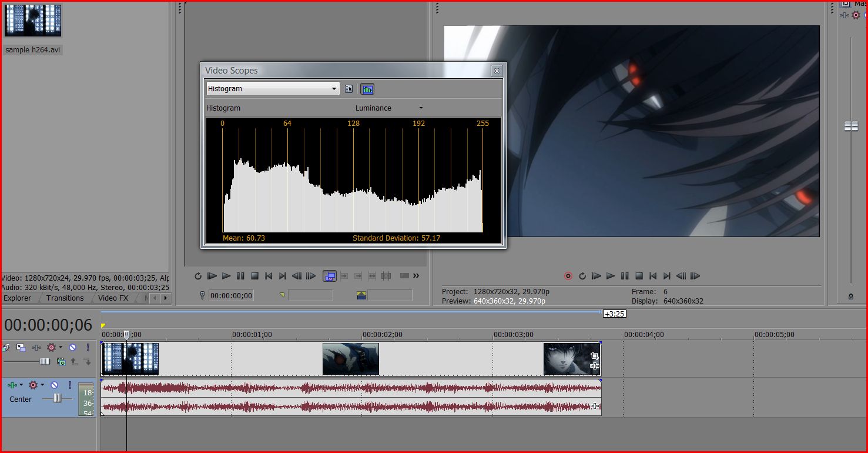Pause playback in the trimmer
Image resolution: width=868 pixels, height=453 pixels.
pos(240,276)
